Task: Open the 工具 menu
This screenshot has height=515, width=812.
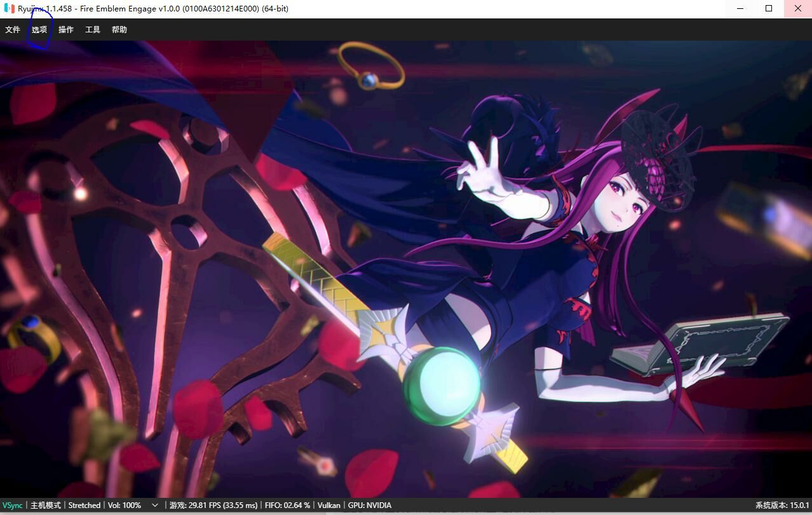Action: pyautogui.click(x=93, y=30)
